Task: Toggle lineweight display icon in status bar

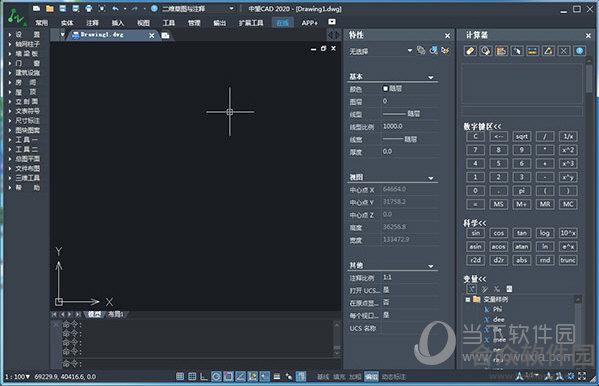Action: tap(277, 376)
